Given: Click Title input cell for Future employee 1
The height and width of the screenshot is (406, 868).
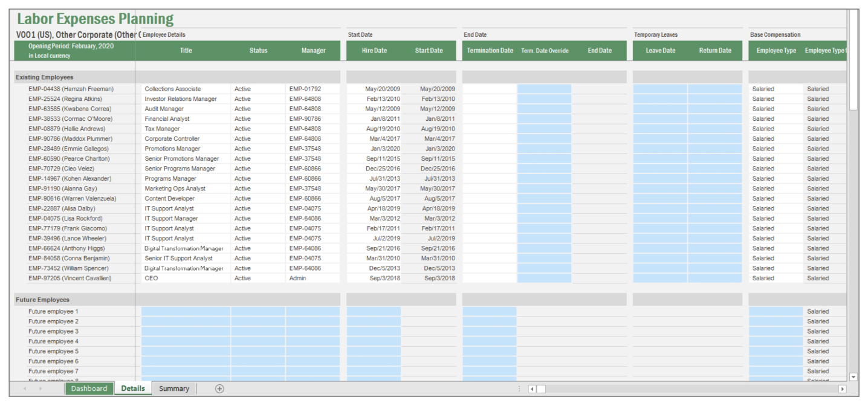Looking at the screenshot, I should [186, 312].
